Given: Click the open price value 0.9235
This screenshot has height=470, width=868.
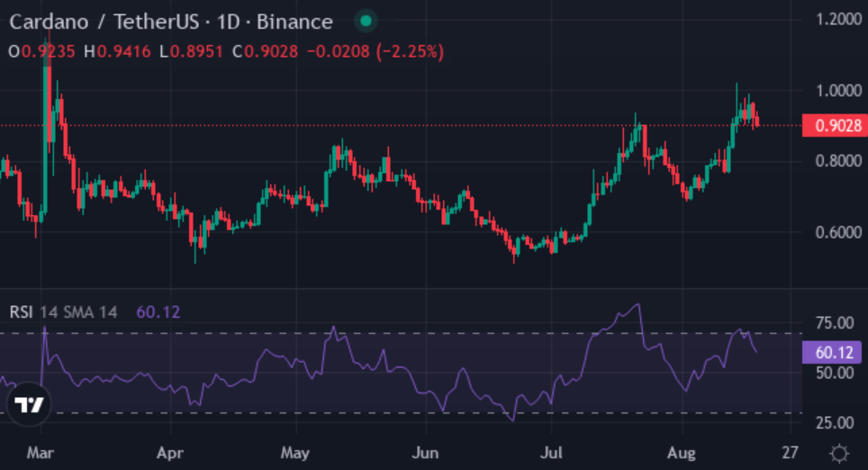Looking at the screenshot, I should 48,52.
